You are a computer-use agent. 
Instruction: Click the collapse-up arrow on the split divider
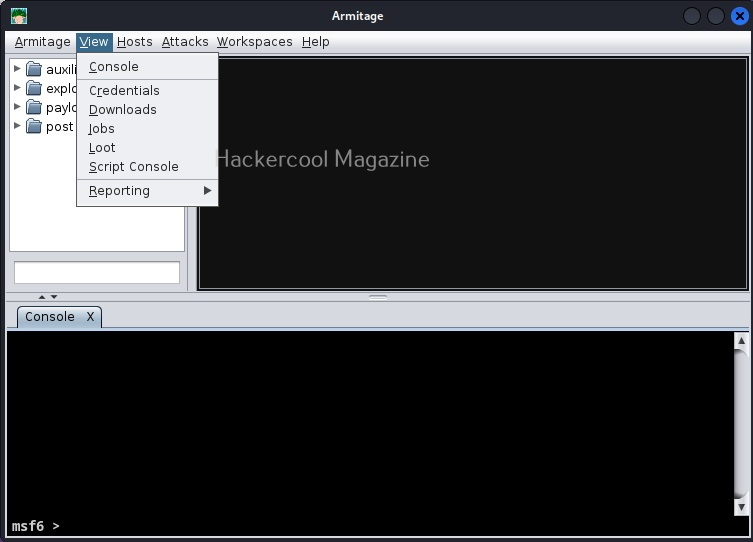[42, 297]
